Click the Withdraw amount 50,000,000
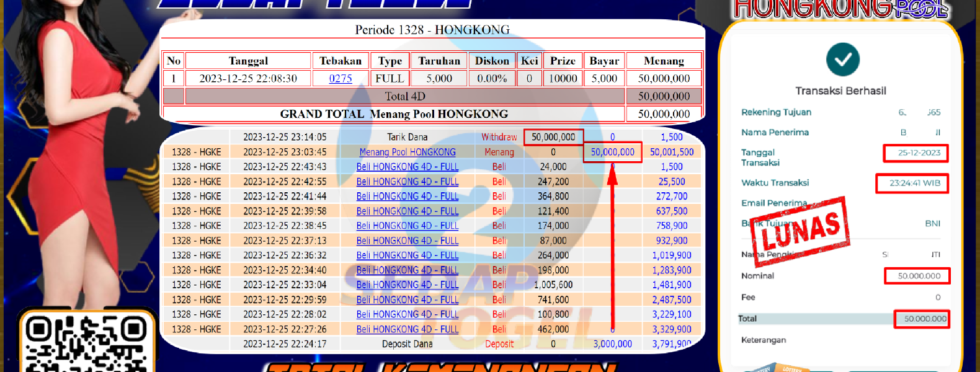This screenshot has height=372, width=980. (553, 137)
